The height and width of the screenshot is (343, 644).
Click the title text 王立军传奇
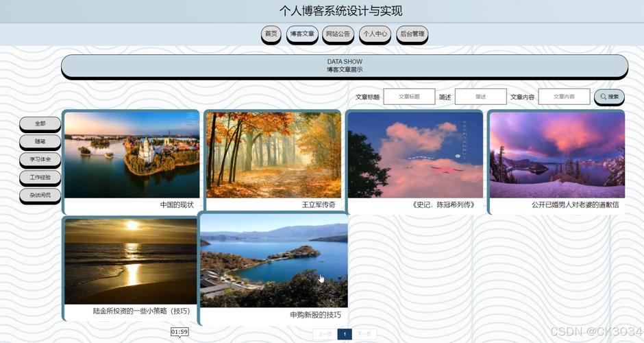319,205
